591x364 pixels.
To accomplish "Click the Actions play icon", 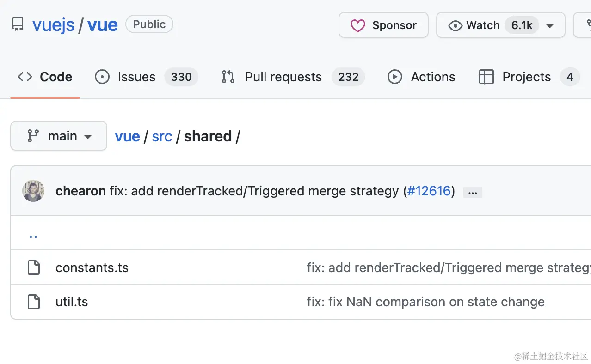I will coord(394,77).
